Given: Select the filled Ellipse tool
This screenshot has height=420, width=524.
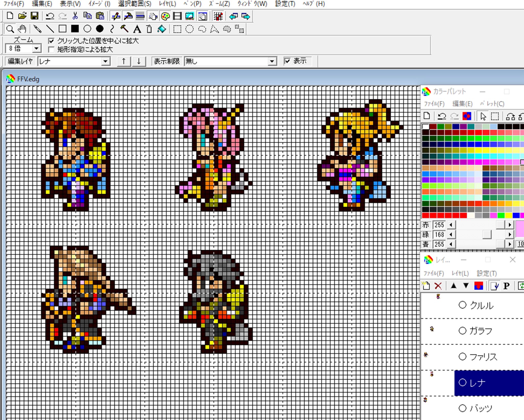Looking at the screenshot, I should coord(100,29).
